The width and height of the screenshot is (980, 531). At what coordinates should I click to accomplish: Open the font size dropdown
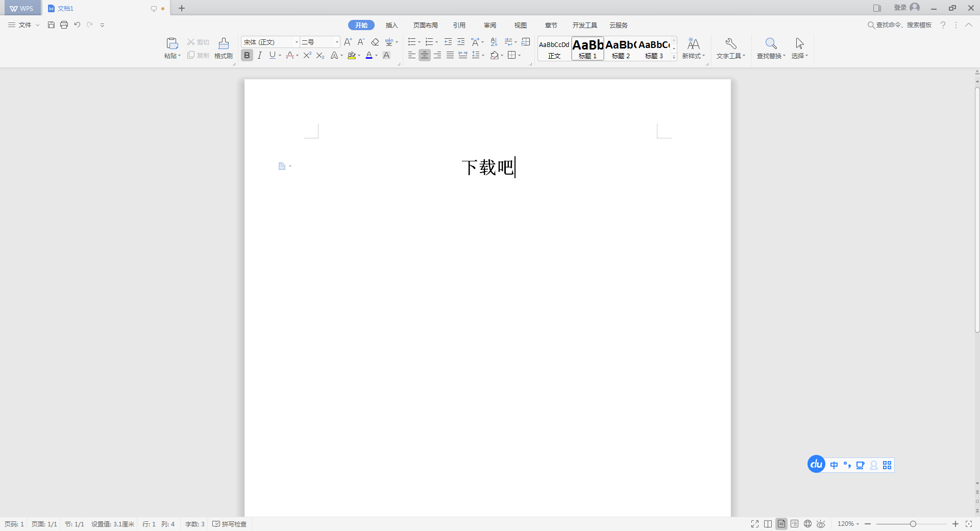pyautogui.click(x=335, y=42)
